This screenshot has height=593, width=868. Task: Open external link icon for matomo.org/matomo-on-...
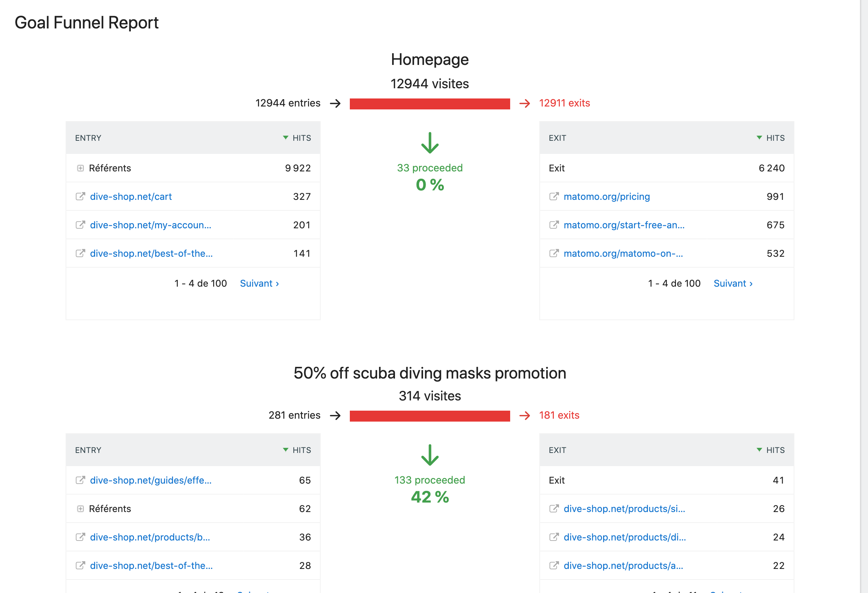pos(554,253)
